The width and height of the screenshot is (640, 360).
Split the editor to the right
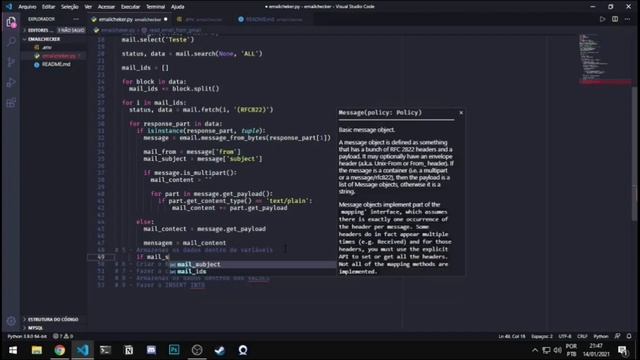click(x=615, y=19)
